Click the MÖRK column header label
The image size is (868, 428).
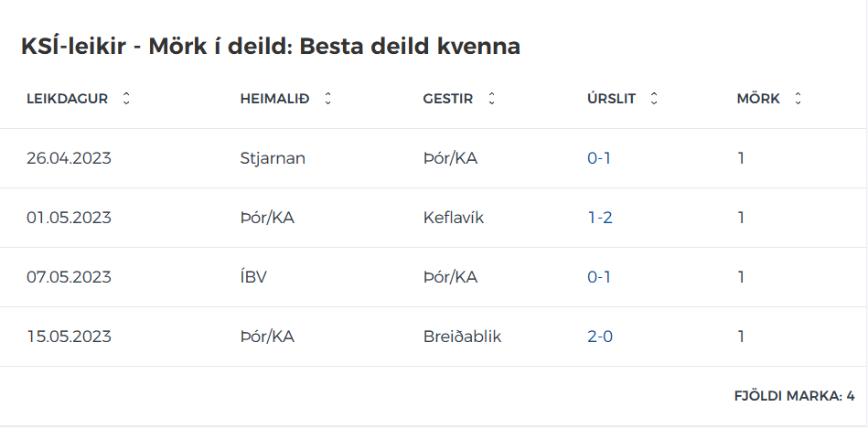point(758,99)
